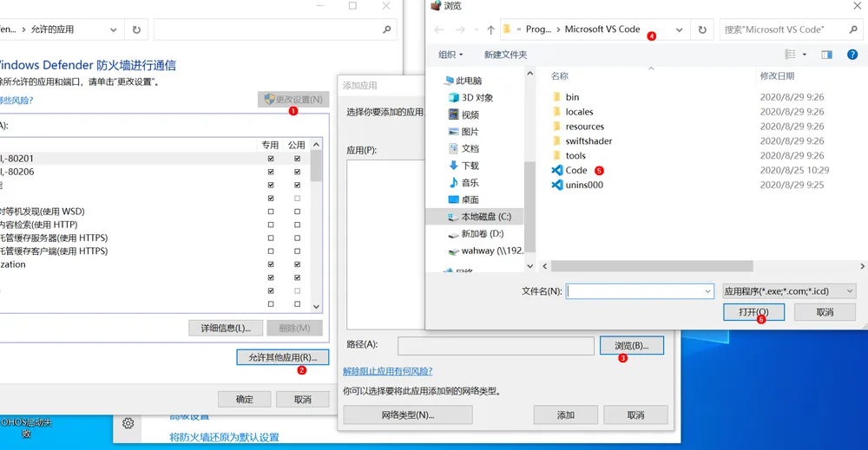Go forward in the Browse dialog
The width and height of the screenshot is (868, 450).
click(x=460, y=29)
